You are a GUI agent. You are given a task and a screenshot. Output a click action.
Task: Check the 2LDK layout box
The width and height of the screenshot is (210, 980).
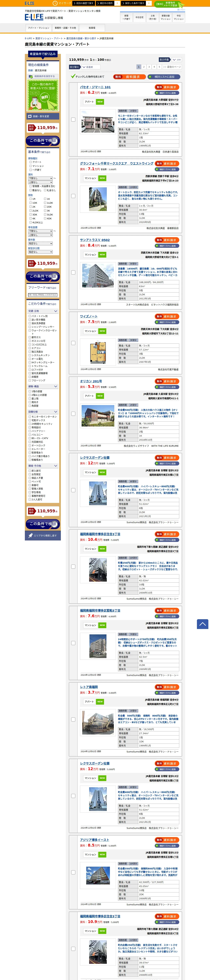point(30,210)
